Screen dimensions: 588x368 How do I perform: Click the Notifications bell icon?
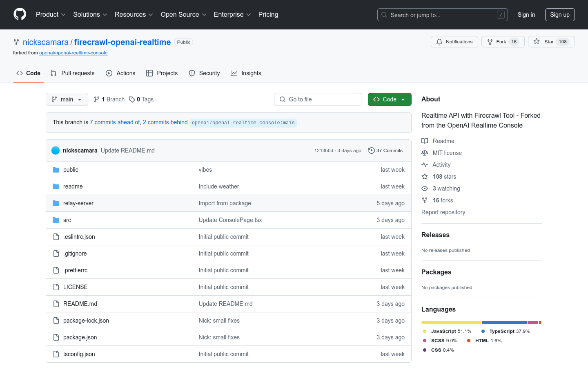tap(439, 42)
